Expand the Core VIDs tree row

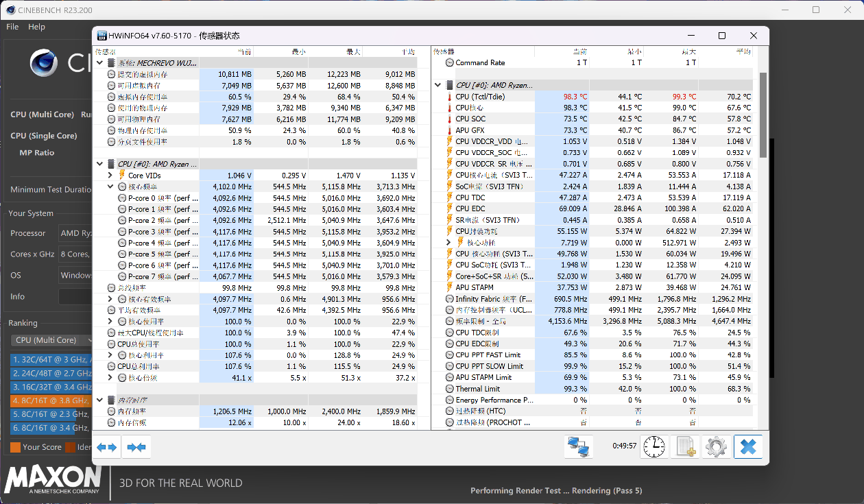click(110, 176)
